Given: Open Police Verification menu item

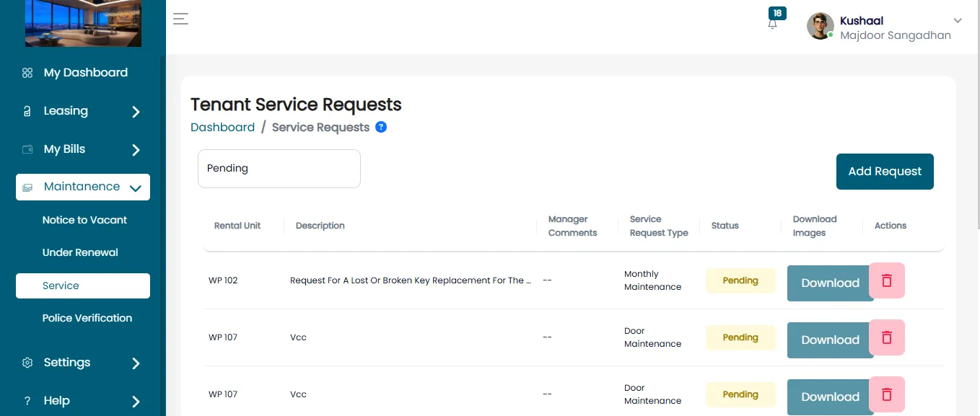Looking at the screenshot, I should [x=87, y=318].
